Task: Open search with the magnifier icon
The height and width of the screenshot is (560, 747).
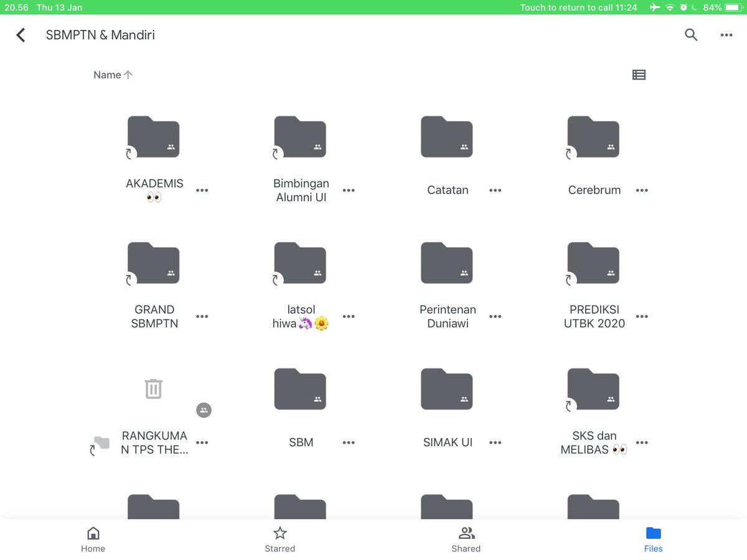Action: pyautogui.click(x=691, y=35)
